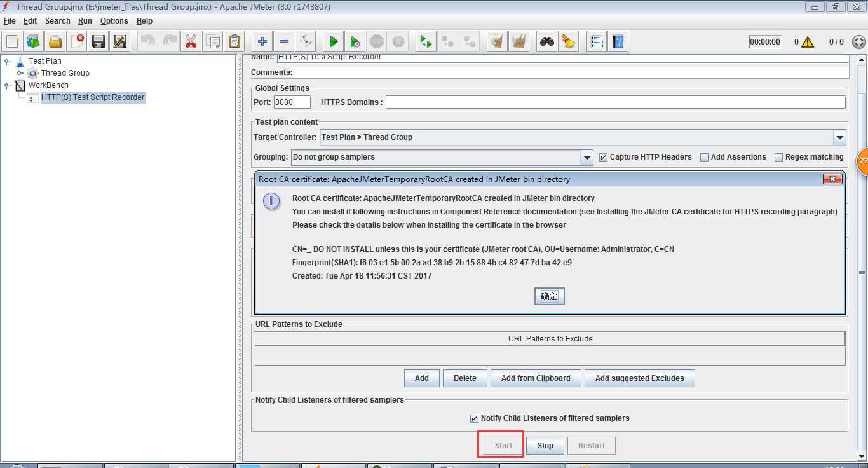Toggle the selected element's enabled state
The width and height of the screenshot is (868, 468).
click(305, 41)
